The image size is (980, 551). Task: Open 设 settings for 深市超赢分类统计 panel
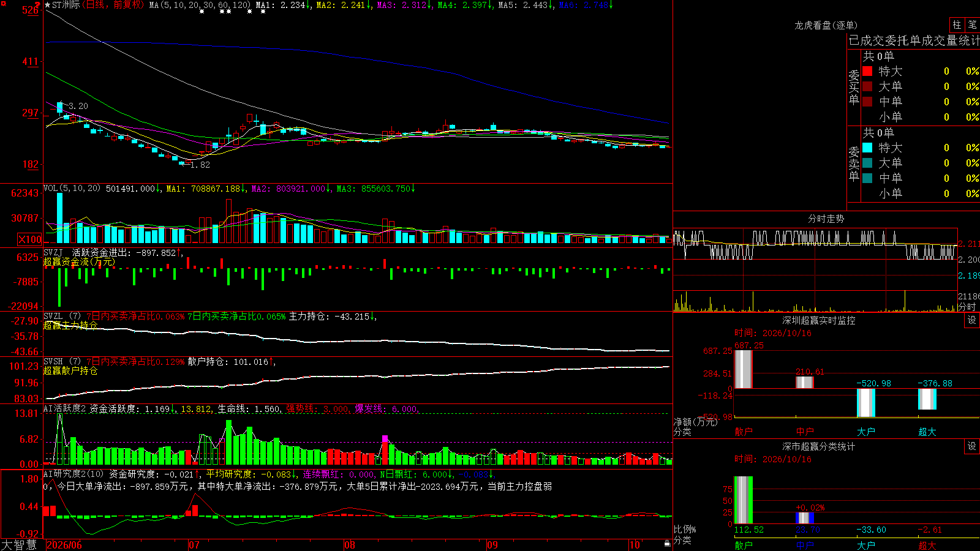click(x=972, y=446)
